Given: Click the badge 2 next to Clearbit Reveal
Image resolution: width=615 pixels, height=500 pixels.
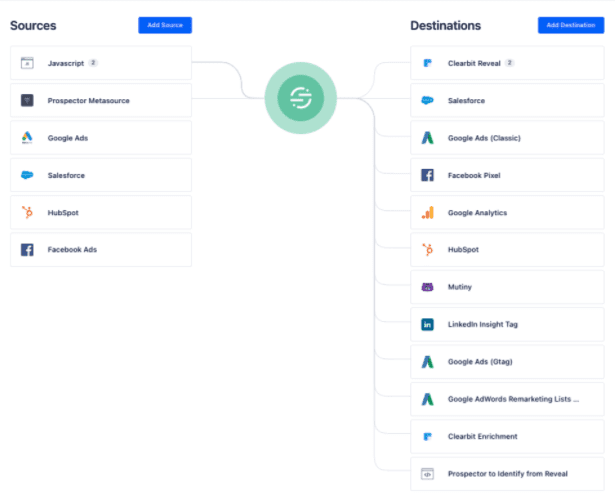Looking at the screenshot, I should tap(509, 63).
